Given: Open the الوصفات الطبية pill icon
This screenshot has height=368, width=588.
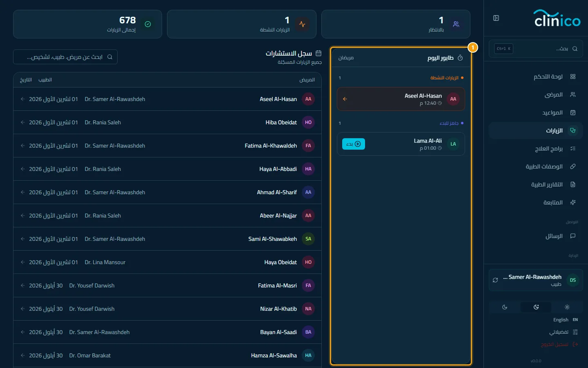Looking at the screenshot, I should (x=573, y=166).
